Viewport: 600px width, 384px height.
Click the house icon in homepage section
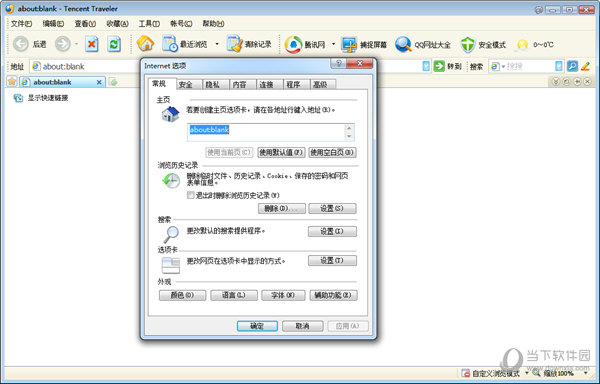pos(170,114)
